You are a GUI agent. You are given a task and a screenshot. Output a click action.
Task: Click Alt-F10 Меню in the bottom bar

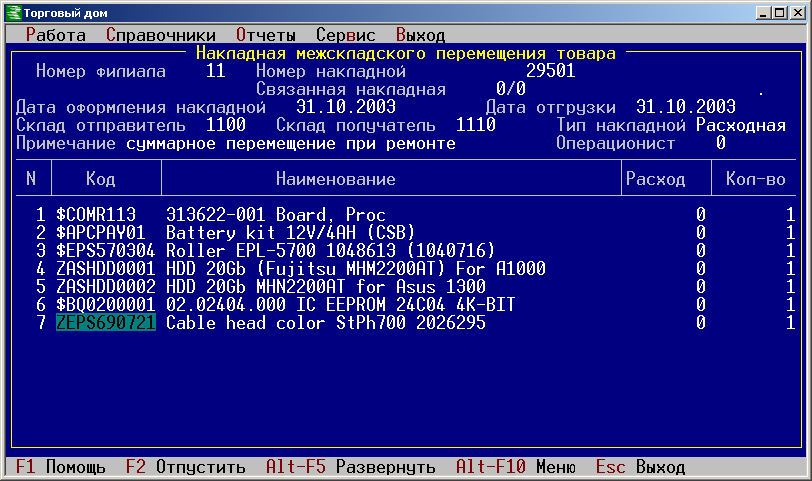tap(516, 467)
